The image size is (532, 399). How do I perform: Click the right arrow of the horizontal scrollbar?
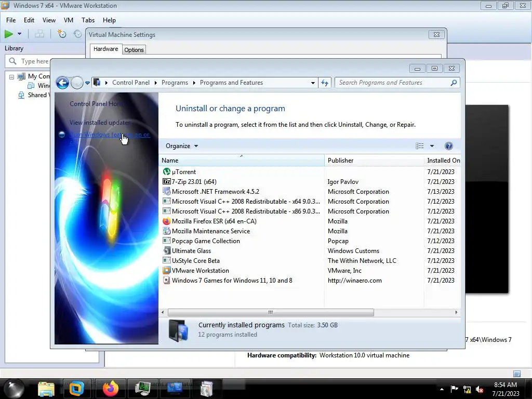[x=456, y=312]
